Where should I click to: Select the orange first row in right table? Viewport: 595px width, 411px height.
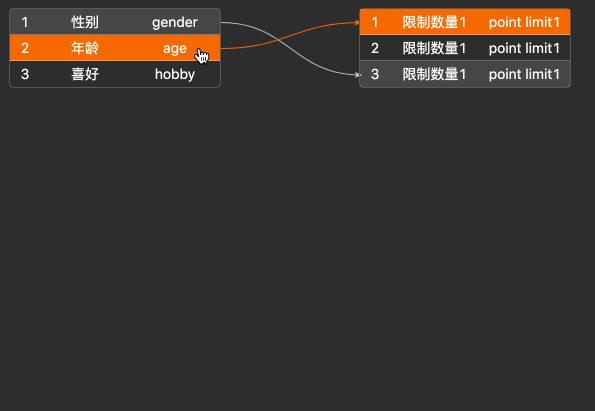[465, 22]
